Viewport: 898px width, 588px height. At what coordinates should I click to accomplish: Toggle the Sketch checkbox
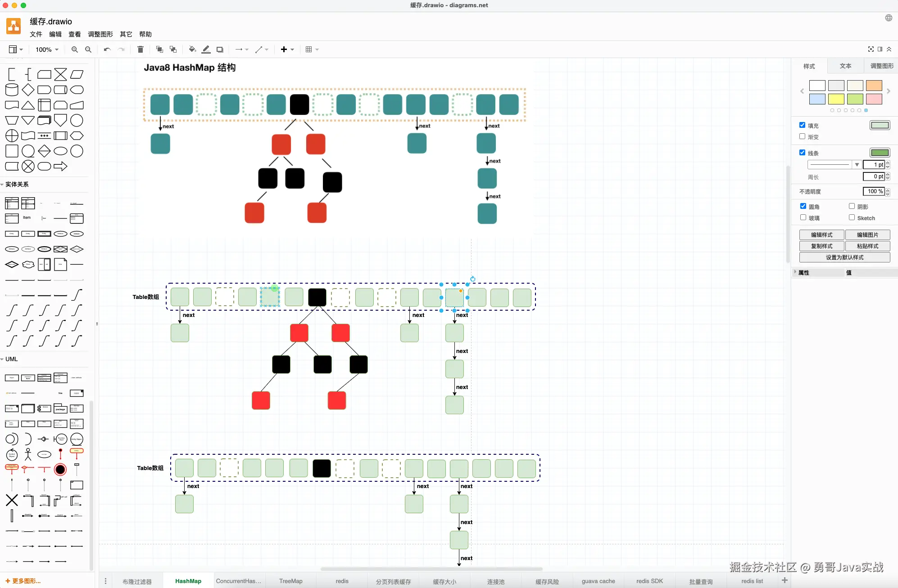coord(852,217)
